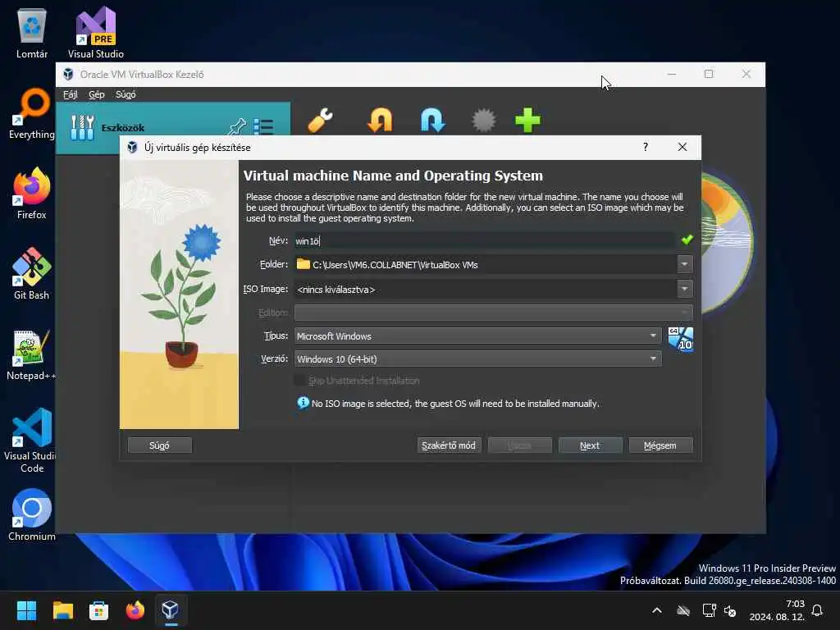Click the pin icon beside Eszközök

(237, 127)
